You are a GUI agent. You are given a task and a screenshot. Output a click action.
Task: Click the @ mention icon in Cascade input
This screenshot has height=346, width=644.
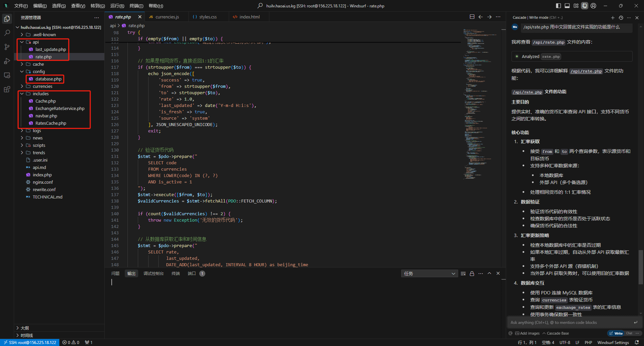coord(511,333)
